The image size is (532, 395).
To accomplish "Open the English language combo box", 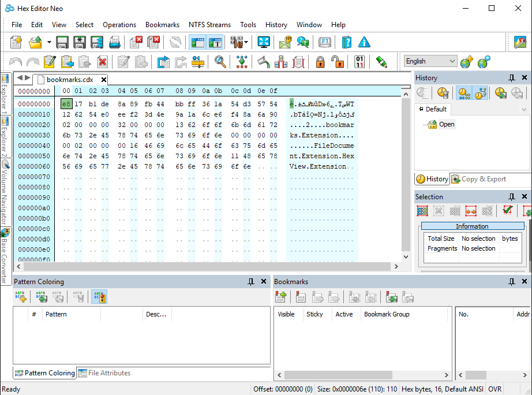I will point(430,61).
